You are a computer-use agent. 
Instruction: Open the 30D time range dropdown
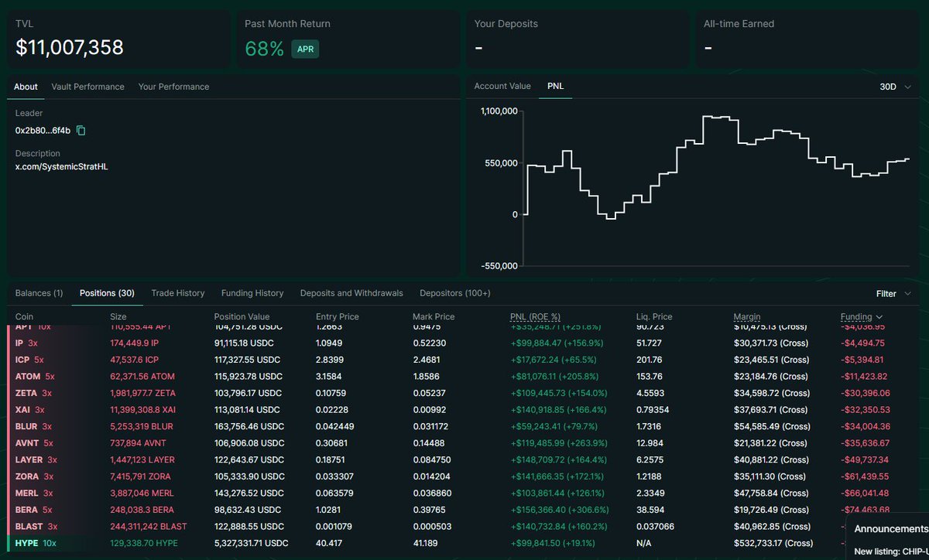[895, 87]
